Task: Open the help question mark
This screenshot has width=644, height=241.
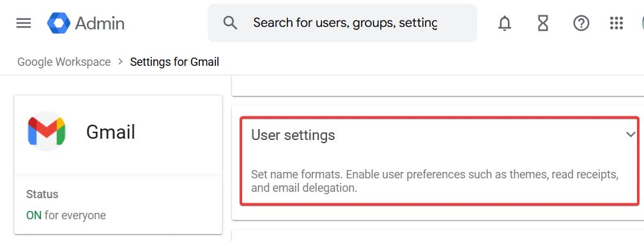Action: click(x=581, y=24)
